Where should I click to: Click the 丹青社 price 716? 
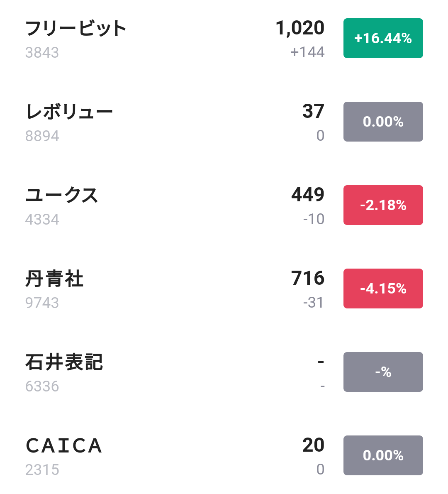307,278
